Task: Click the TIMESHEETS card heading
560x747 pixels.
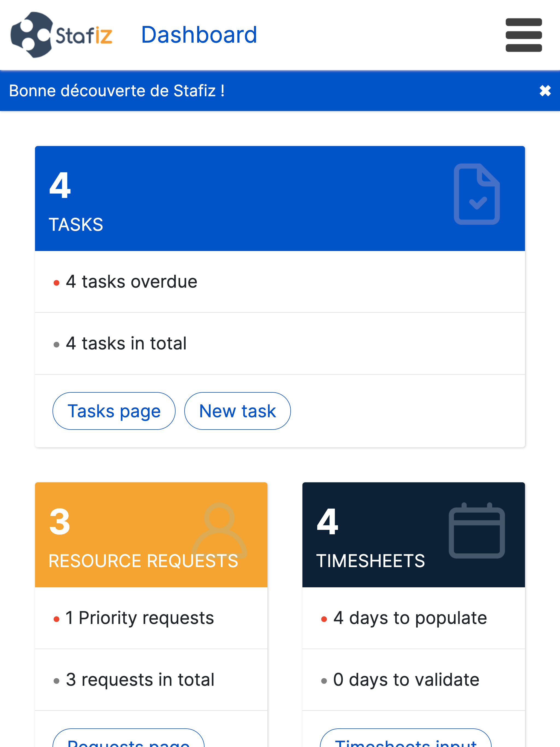Action: pyautogui.click(x=371, y=561)
